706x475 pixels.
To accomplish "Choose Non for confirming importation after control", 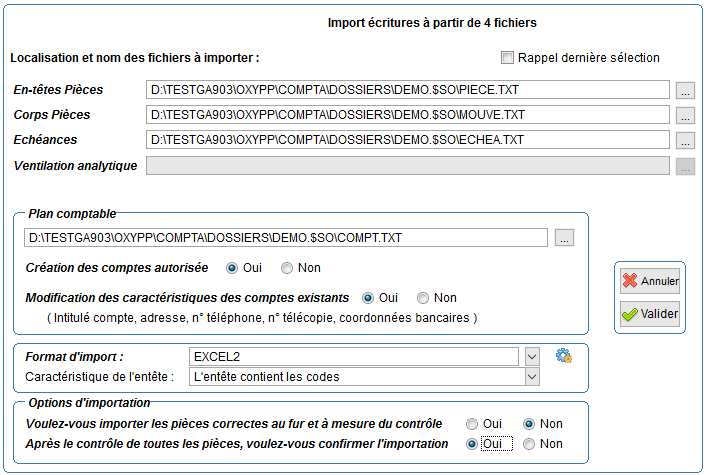I will 529,444.
